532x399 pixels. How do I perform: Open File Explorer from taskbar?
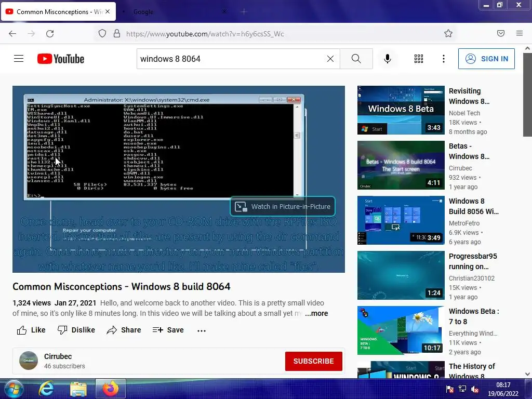click(x=78, y=389)
